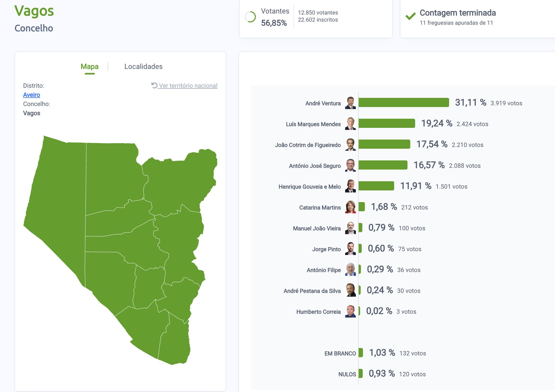This screenshot has height=392, width=555.
Task: Open the Aveiro district link
Action: [31, 95]
